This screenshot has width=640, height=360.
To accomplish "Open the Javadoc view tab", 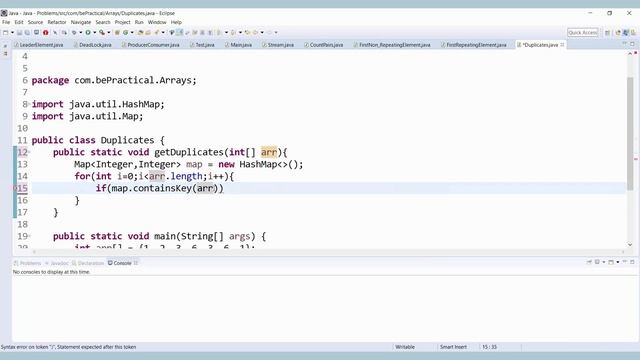I will 56,263.
